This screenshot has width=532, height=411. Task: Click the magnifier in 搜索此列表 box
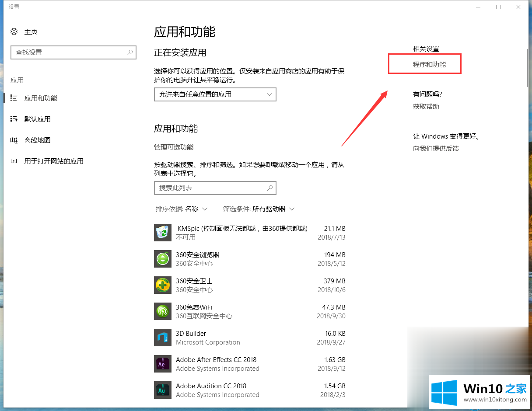[x=270, y=188]
